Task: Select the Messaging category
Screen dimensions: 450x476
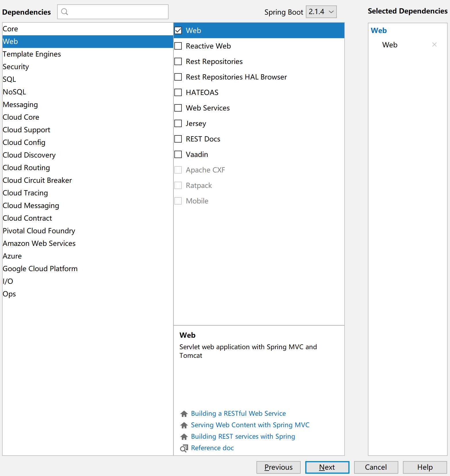Action: (88, 104)
